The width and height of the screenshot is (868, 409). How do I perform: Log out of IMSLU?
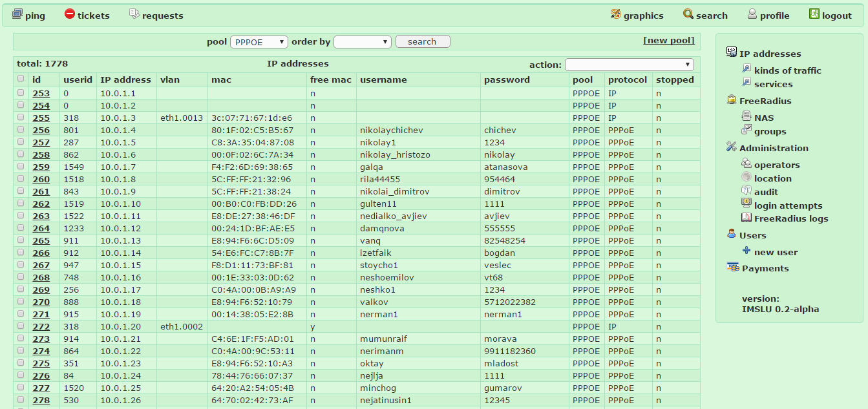(831, 15)
